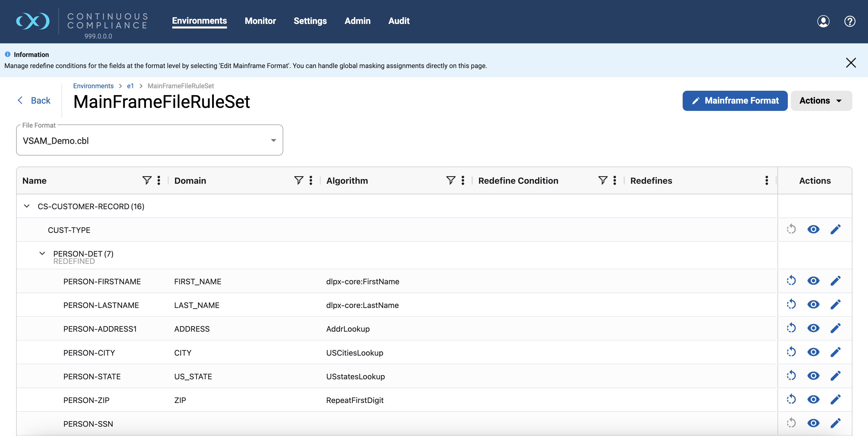Open the Domain column kebab menu

tap(310, 180)
